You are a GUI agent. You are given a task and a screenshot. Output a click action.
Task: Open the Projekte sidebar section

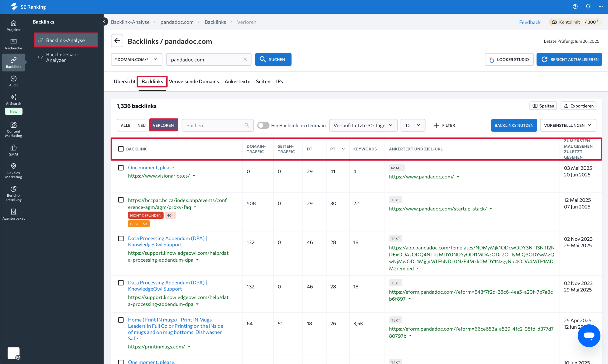coord(14,26)
